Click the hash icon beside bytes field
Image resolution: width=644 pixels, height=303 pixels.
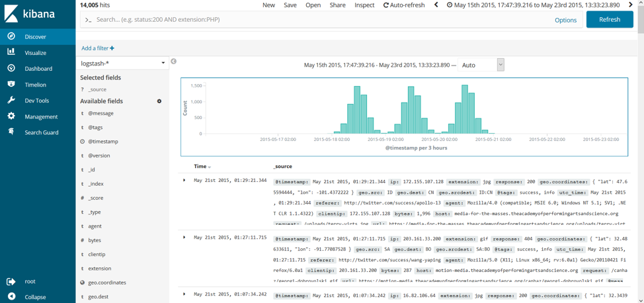(83, 240)
